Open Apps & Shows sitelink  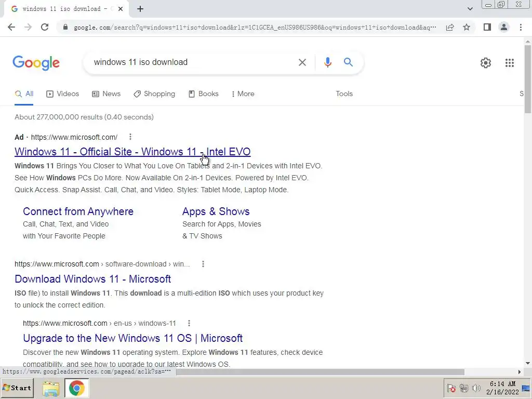click(x=216, y=211)
